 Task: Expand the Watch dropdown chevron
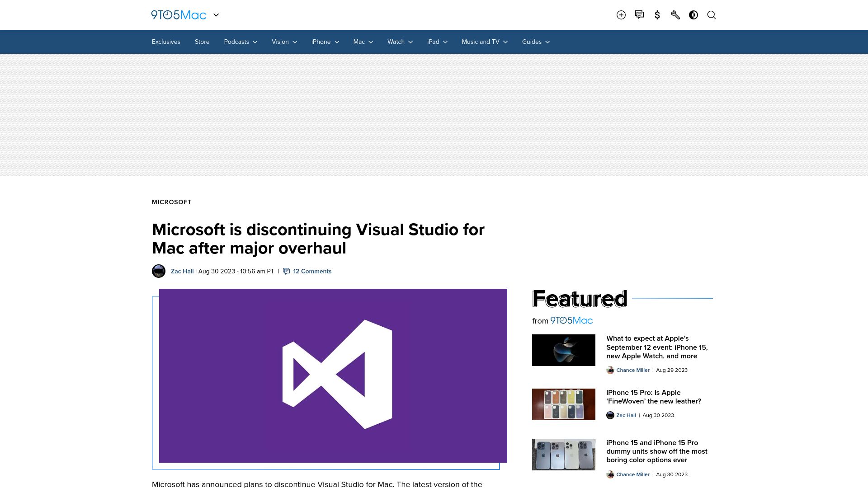(410, 42)
